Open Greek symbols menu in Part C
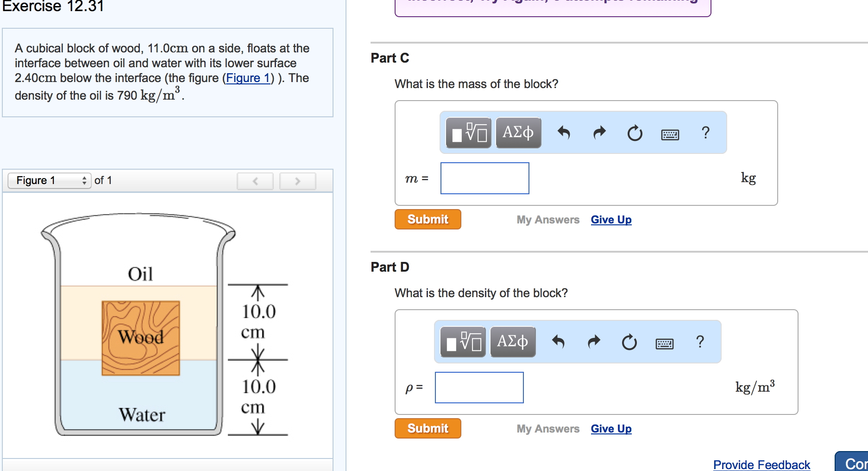Viewport: 868px width, 471px height. point(518,133)
